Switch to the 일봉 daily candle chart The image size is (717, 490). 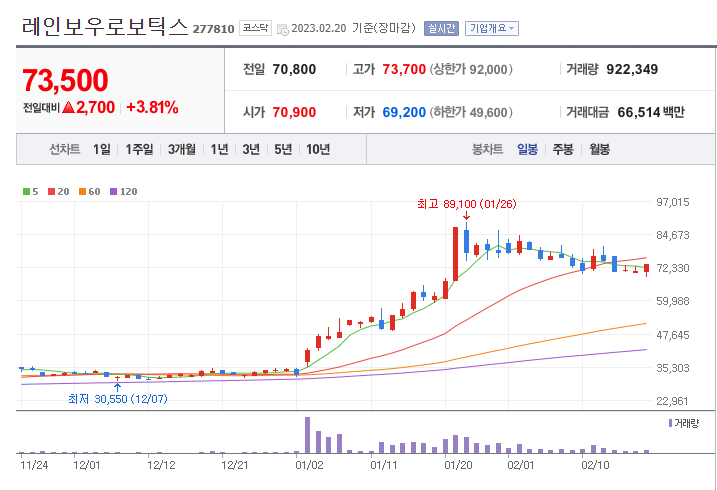tap(527, 149)
